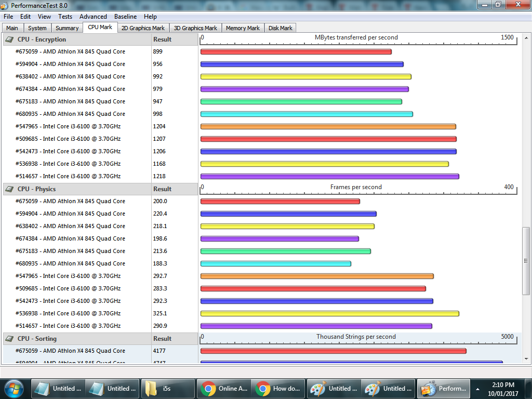Switch to second Untitled Notepad taskbar window

click(113, 389)
